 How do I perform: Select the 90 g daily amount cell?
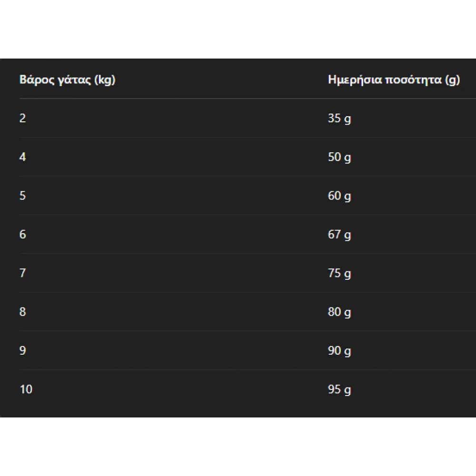tap(339, 350)
